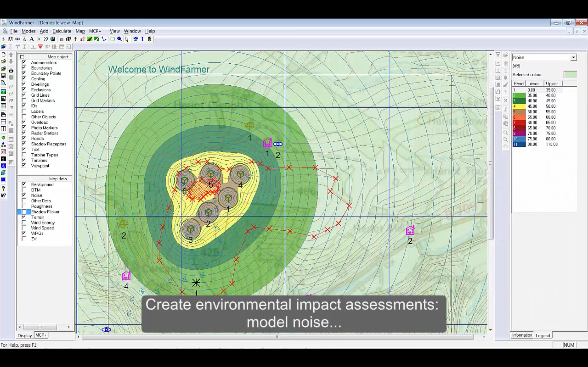This screenshot has height=367, width=588.
Task: Open the Modes menu
Action: [x=28, y=31]
